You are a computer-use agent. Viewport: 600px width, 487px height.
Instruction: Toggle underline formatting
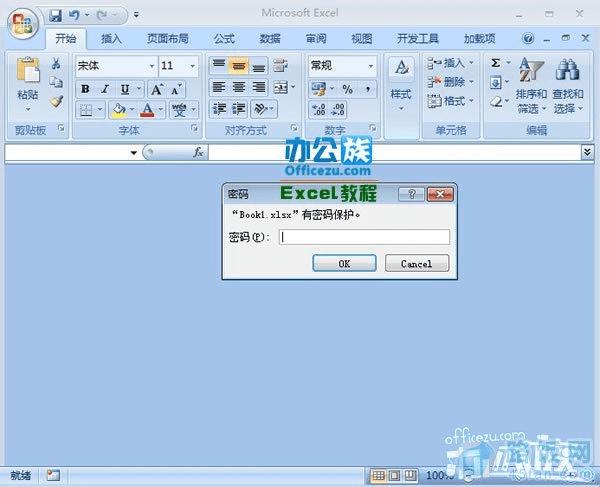125,89
